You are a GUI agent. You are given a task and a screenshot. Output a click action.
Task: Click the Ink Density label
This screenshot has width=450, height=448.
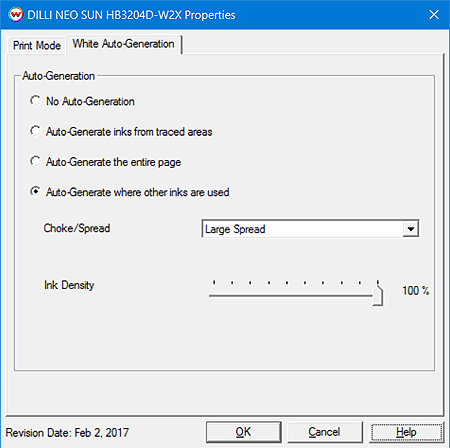69,285
